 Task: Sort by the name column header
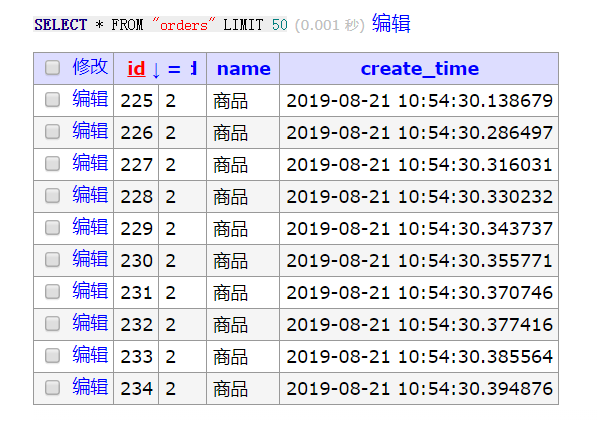(244, 69)
